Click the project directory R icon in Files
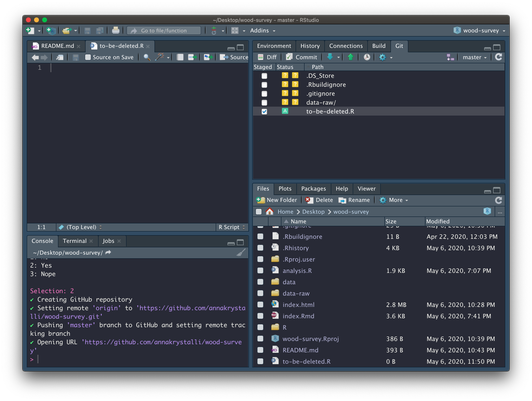This screenshot has width=532, height=401. (487, 211)
